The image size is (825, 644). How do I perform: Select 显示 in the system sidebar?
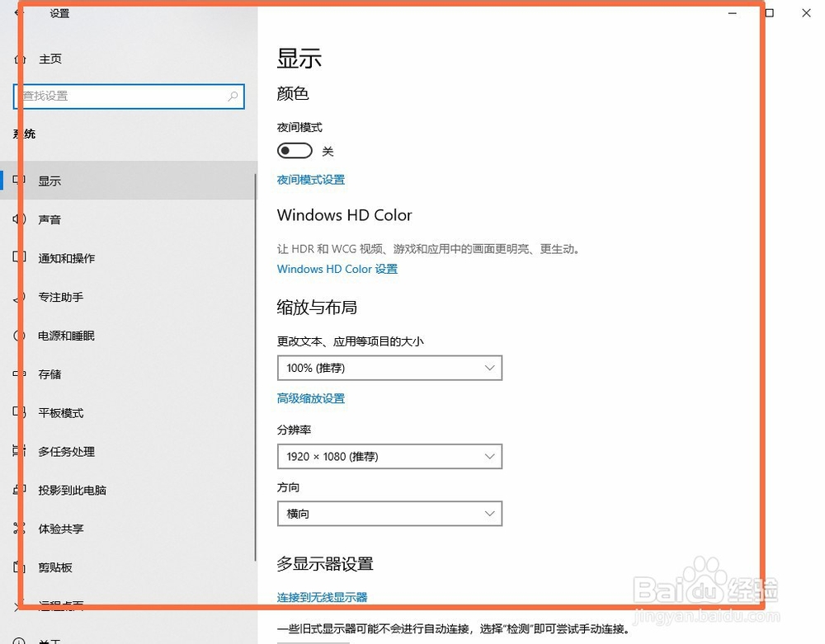(49, 181)
